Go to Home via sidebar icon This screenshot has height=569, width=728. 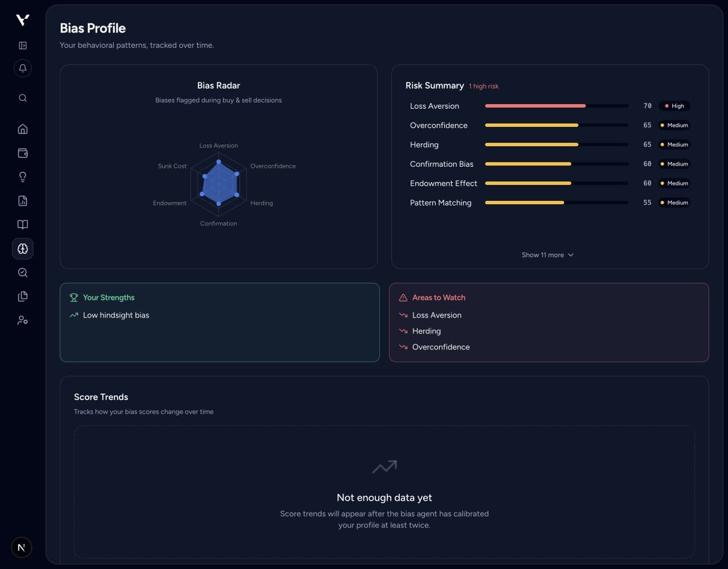(x=23, y=129)
